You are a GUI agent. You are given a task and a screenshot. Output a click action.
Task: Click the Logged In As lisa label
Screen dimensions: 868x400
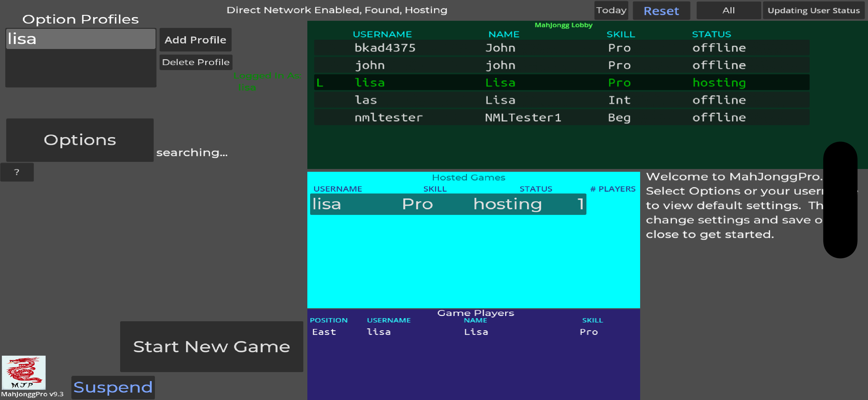pos(267,82)
